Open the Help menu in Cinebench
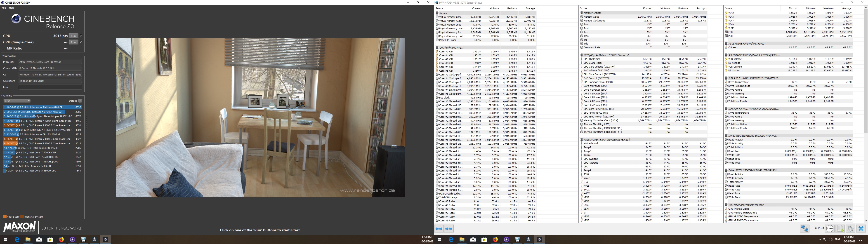This screenshot has height=244, width=868. point(12,8)
